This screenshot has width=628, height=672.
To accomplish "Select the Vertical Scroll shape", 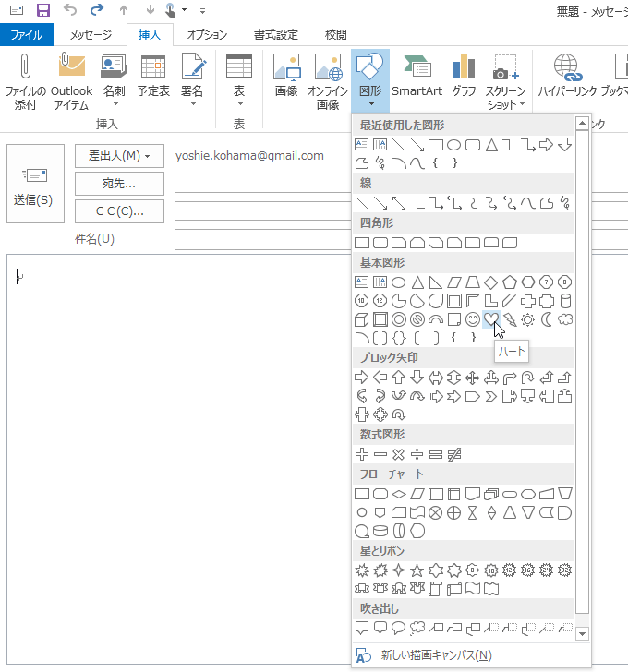I will tap(436, 589).
